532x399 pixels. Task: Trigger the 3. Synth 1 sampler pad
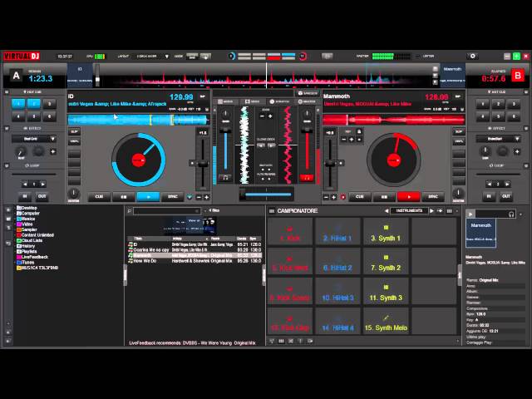pyautogui.click(x=386, y=232)
